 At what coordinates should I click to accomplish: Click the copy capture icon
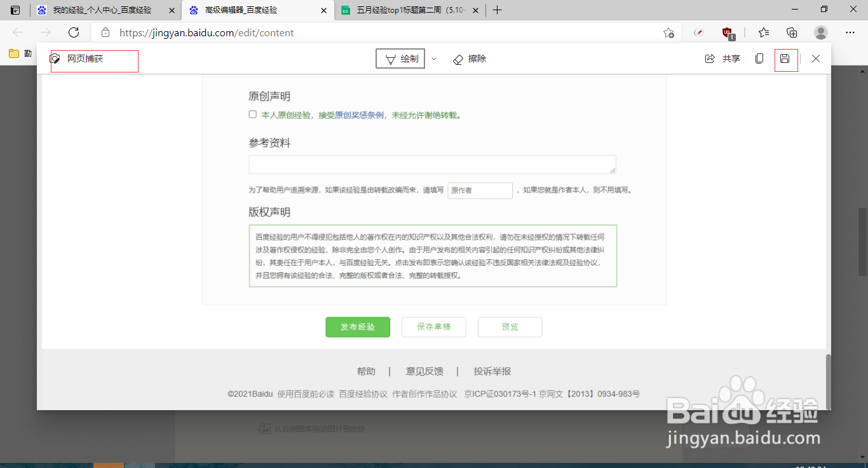pyautogui.click(x=759, y=59)
